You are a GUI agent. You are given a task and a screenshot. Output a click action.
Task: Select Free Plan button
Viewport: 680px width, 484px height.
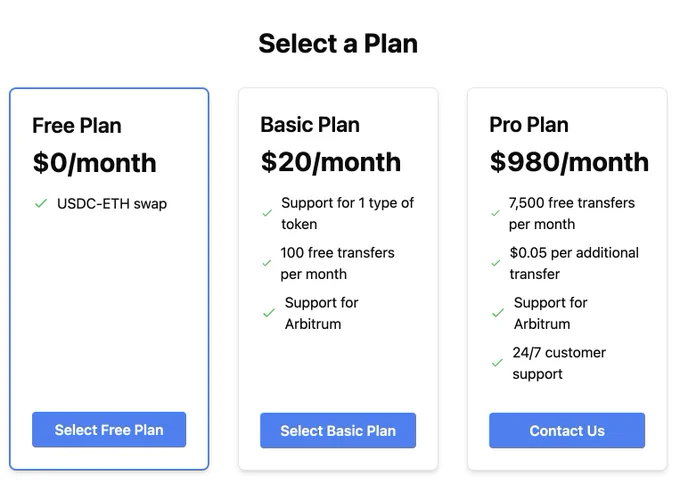(109, 429)
